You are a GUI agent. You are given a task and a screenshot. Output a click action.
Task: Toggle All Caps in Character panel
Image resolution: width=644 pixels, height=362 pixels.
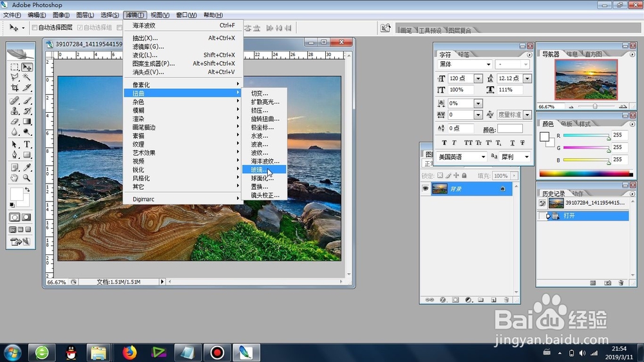(x=468, y=142)
